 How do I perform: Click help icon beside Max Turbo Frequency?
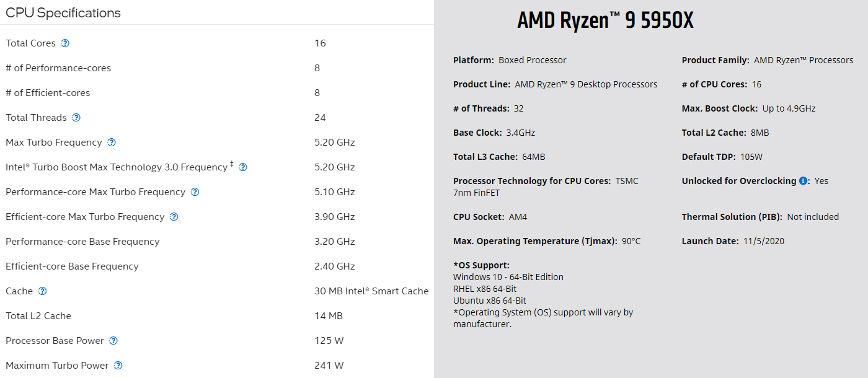(112, 143)
